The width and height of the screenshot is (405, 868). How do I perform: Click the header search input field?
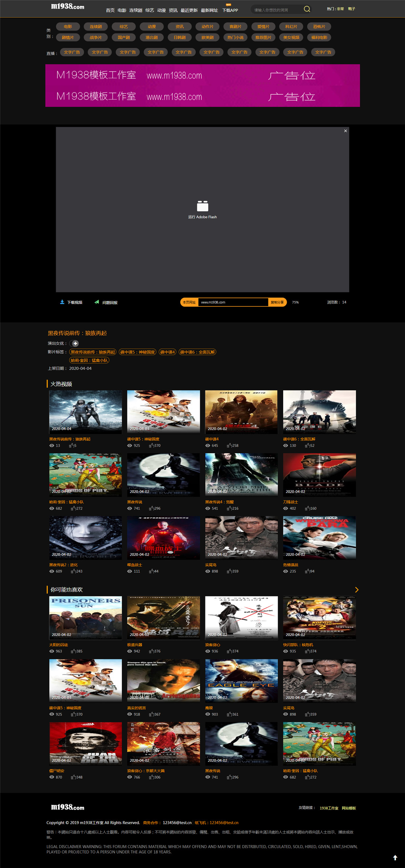[x=277, y=10]
